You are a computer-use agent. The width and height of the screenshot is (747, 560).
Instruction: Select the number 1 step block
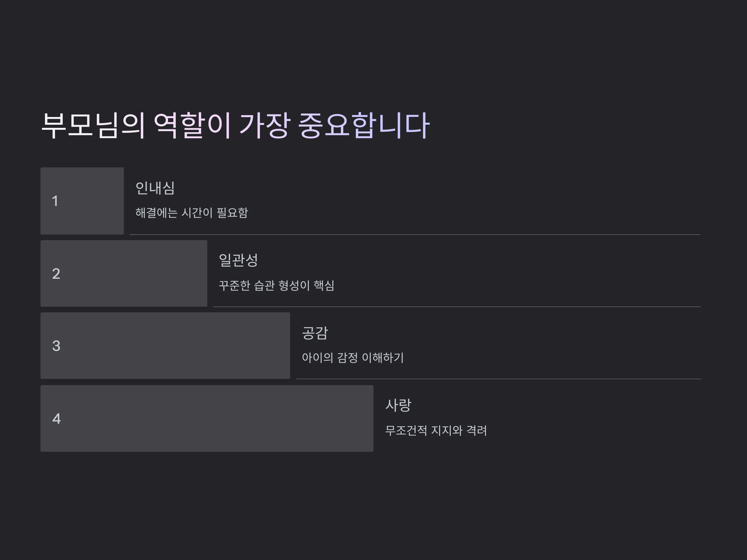82,201
